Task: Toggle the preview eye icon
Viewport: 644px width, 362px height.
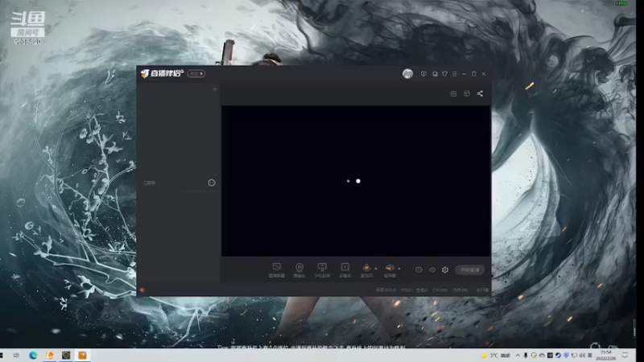Action: tap(432, 270)
